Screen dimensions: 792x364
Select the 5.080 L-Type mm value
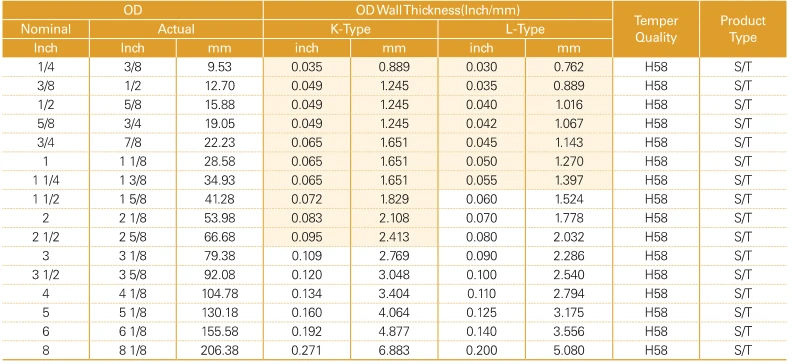point(569,350)
